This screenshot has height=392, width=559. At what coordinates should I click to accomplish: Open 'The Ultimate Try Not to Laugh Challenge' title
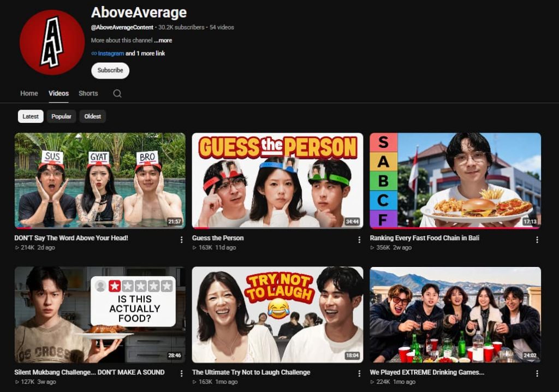point(251,372)
